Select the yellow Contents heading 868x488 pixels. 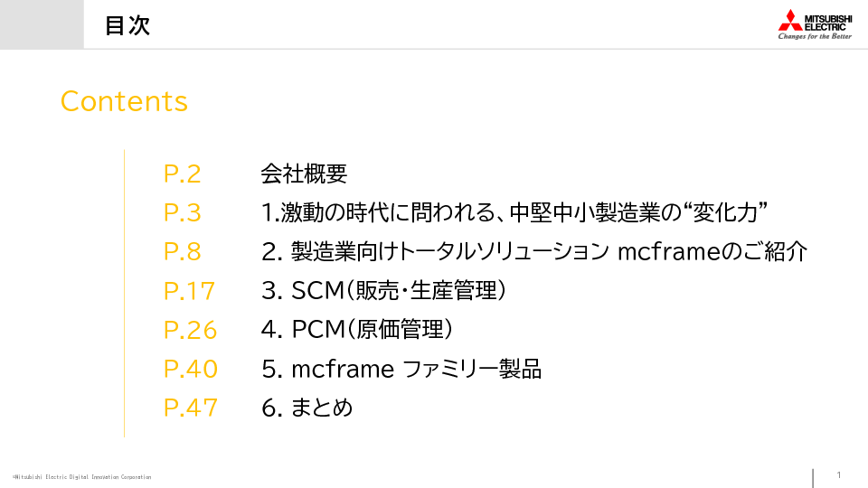124,101
